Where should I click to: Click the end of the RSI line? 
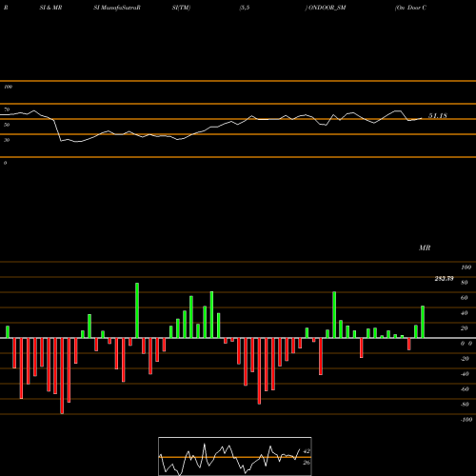click(422, 118)
